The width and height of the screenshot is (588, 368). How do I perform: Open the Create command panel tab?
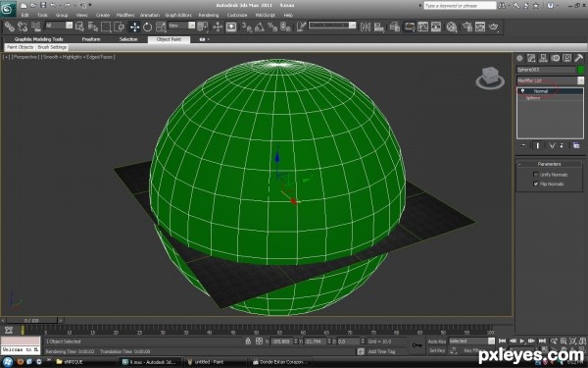pyautogui.click(x=519, y=58)
